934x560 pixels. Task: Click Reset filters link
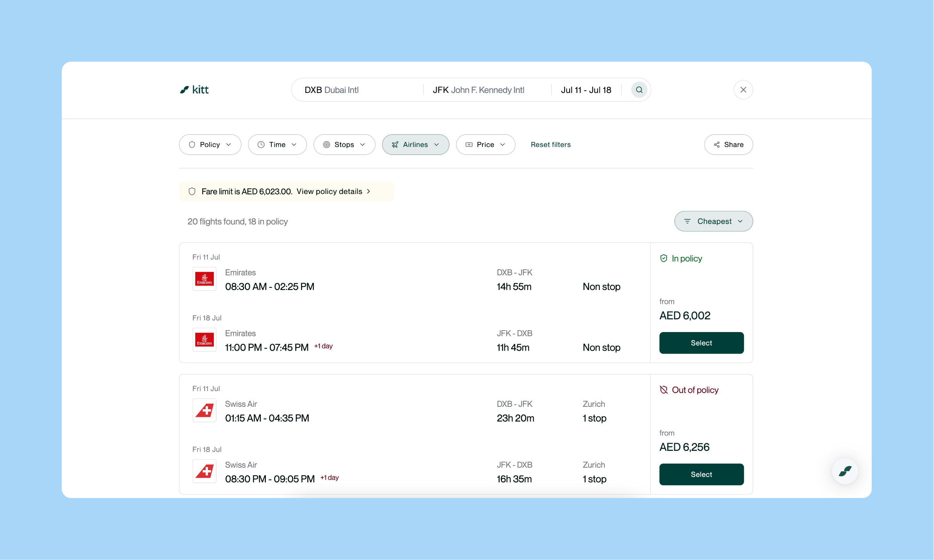(x=550, y=145)
